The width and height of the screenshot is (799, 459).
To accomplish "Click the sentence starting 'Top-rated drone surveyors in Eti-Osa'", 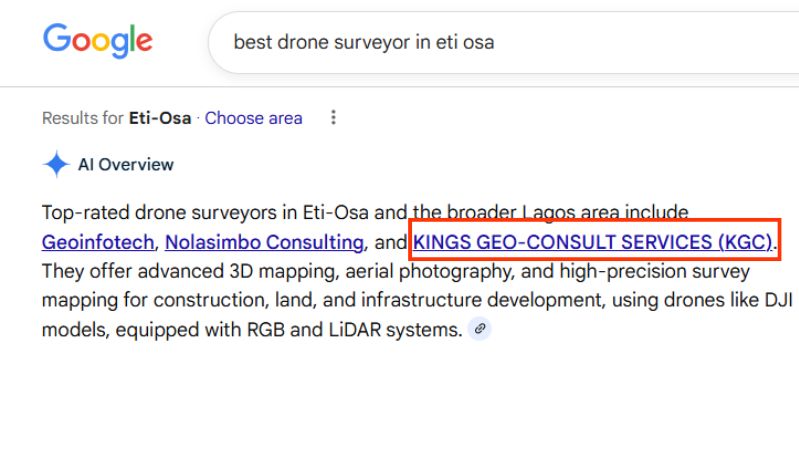I will point(365,212).
